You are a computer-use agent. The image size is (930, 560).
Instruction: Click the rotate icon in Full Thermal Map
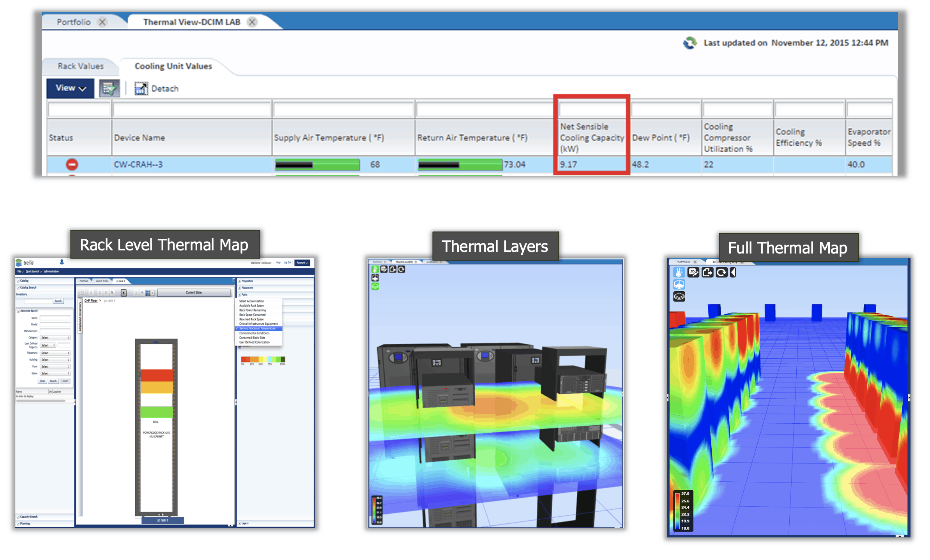[721, 272]
